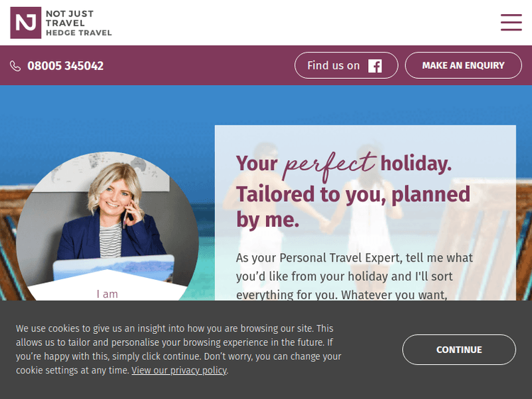Click the phone handset icon
Image resolution: width=532 pixels, height=399 pixels.
pos(16,66)
